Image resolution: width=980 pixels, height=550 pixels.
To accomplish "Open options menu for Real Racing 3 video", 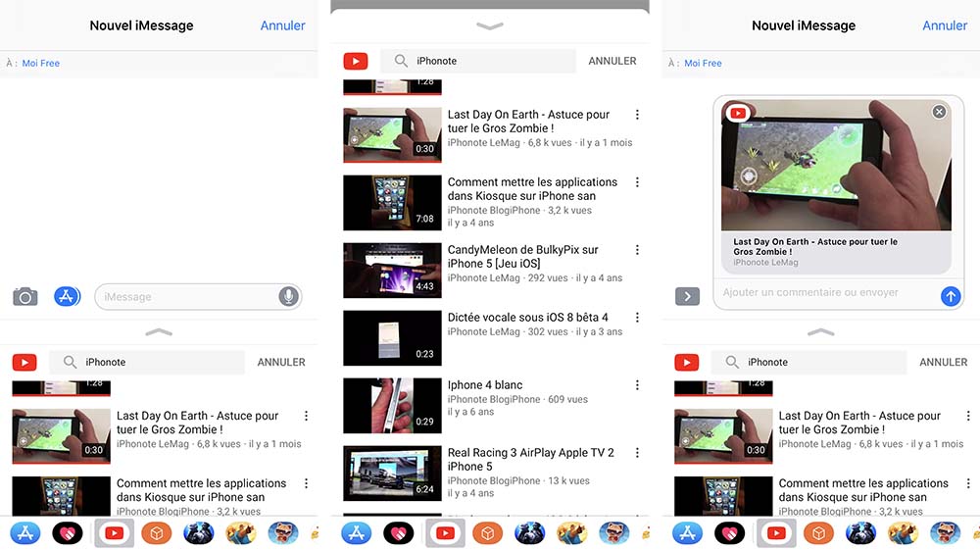I will (637, 453).
